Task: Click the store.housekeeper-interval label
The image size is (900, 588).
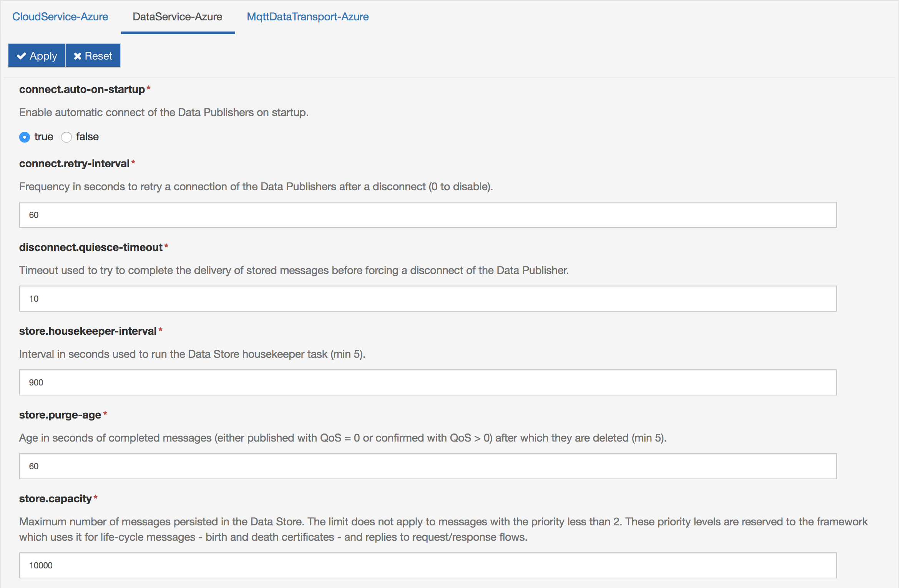Action: [x=88, y=331]
